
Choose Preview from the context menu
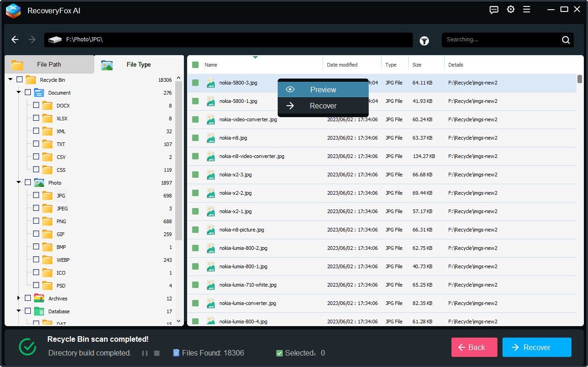pyautogui.click(x=323, y=90)
